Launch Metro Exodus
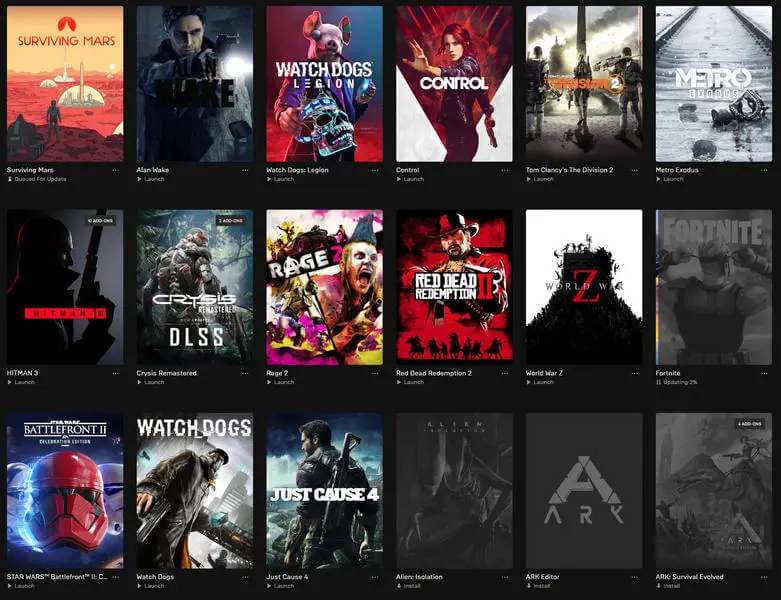The height and width of the screenshot is (600, 781). [x=669, y=179]
